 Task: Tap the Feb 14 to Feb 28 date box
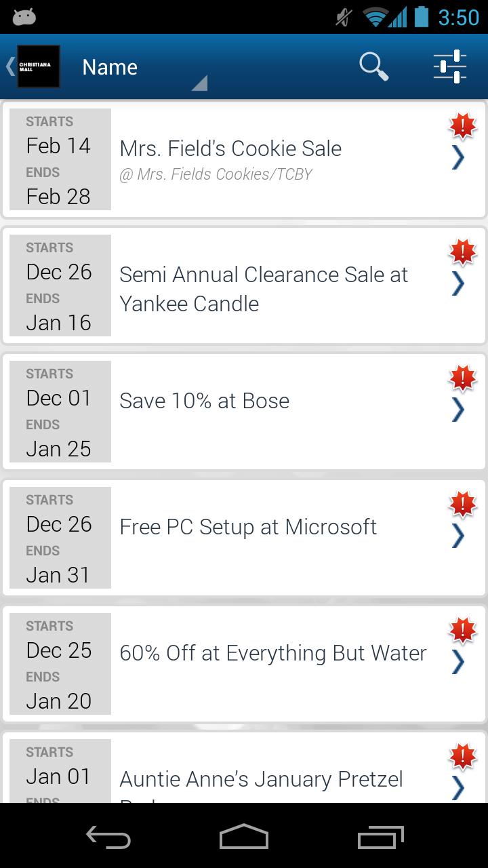60,159
